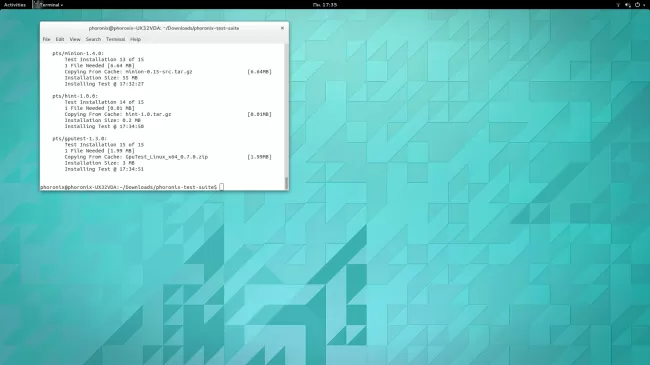Open the Terminal menu in menu bar

(115, 39)
